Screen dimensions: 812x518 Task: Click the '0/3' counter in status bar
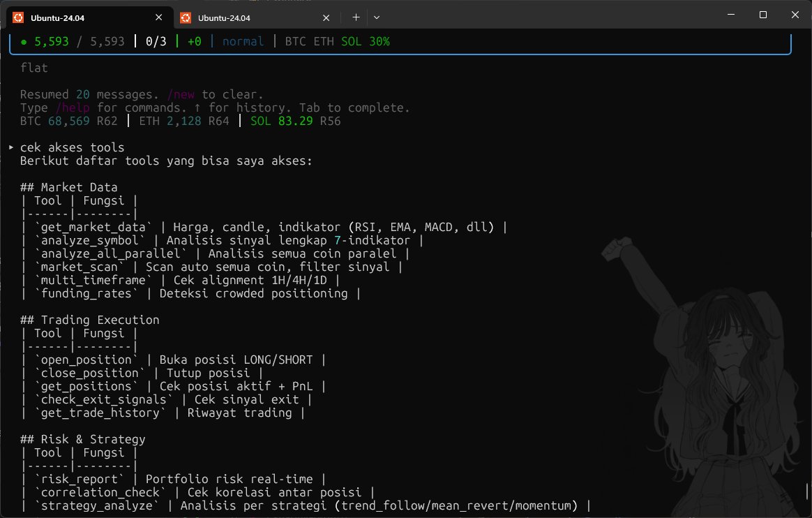pyautogui.click(x=156, y=41)
